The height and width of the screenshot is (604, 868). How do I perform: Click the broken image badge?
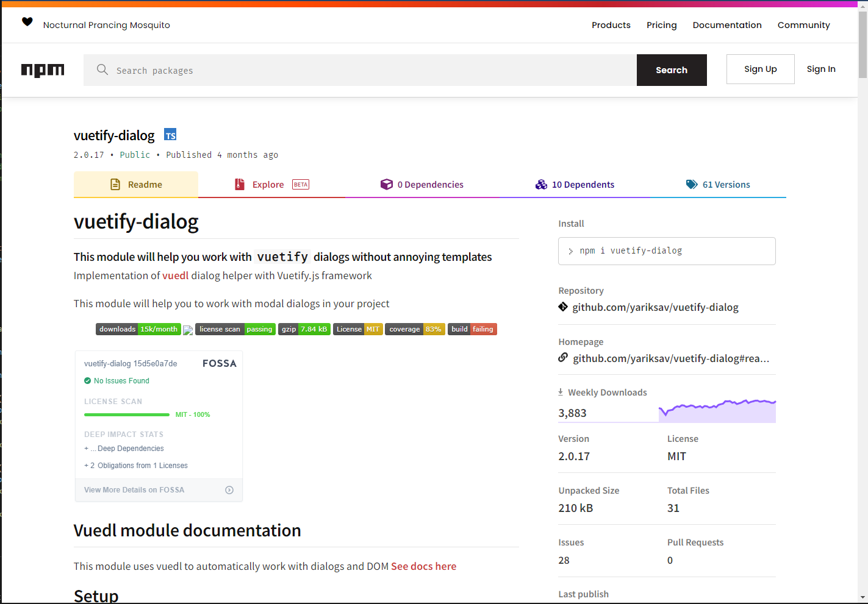(188, 330)
